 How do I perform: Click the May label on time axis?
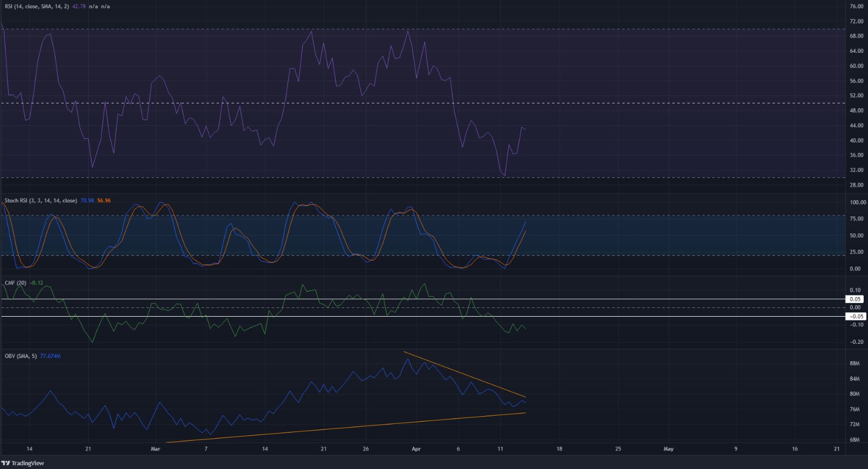pyautogui.click(x=669, y=449)
